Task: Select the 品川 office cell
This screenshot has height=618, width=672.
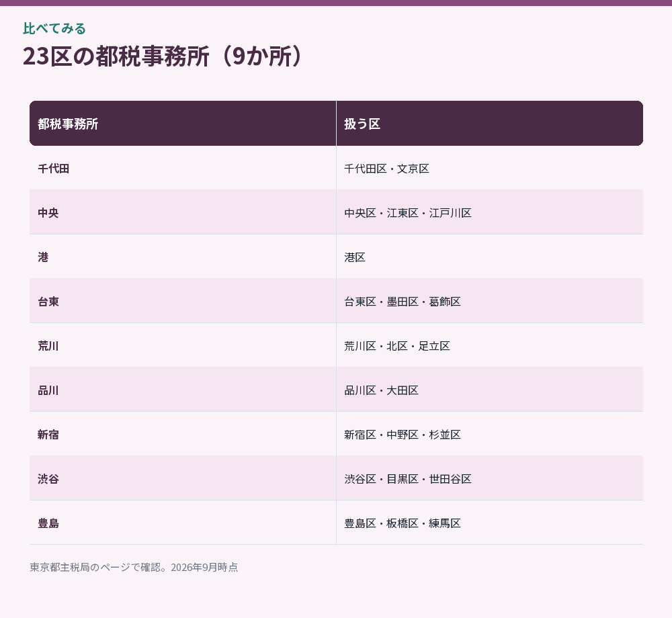Action: pyautogui.click(x=183, y=390)
